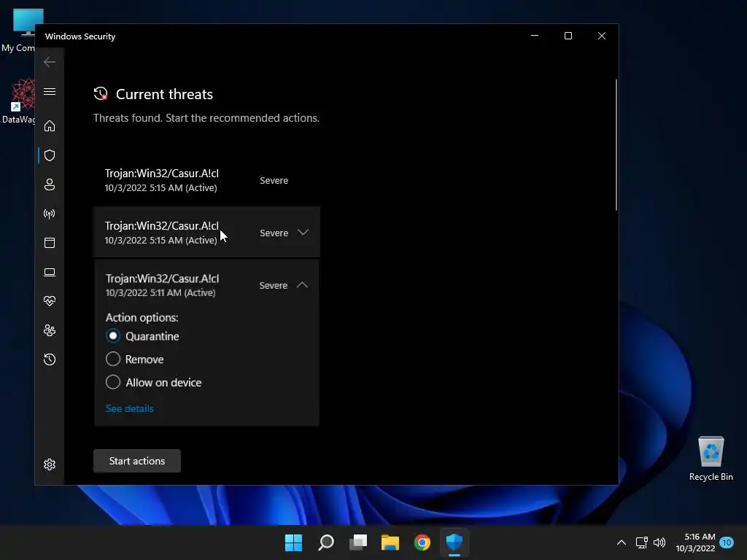Open Account protection person icon
The image size is (747, 560).
(x=50, y=184)
